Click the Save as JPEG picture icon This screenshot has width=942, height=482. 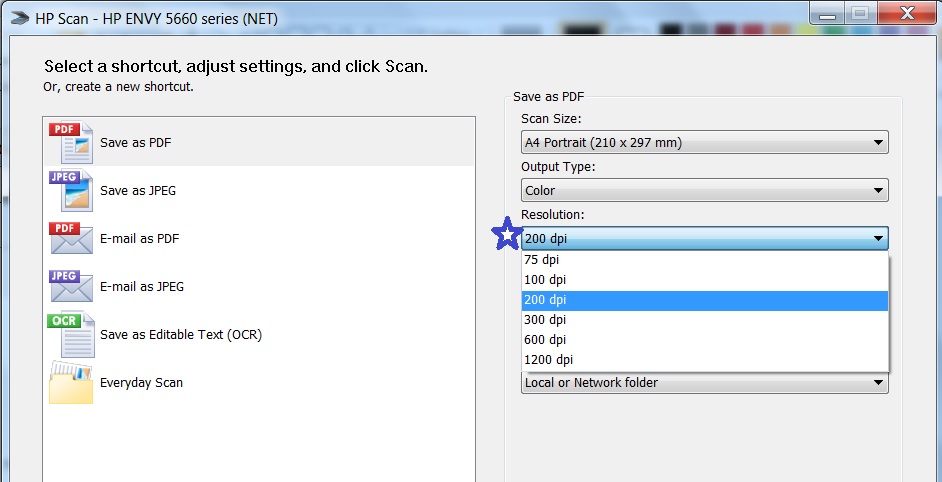coord(71,191)
